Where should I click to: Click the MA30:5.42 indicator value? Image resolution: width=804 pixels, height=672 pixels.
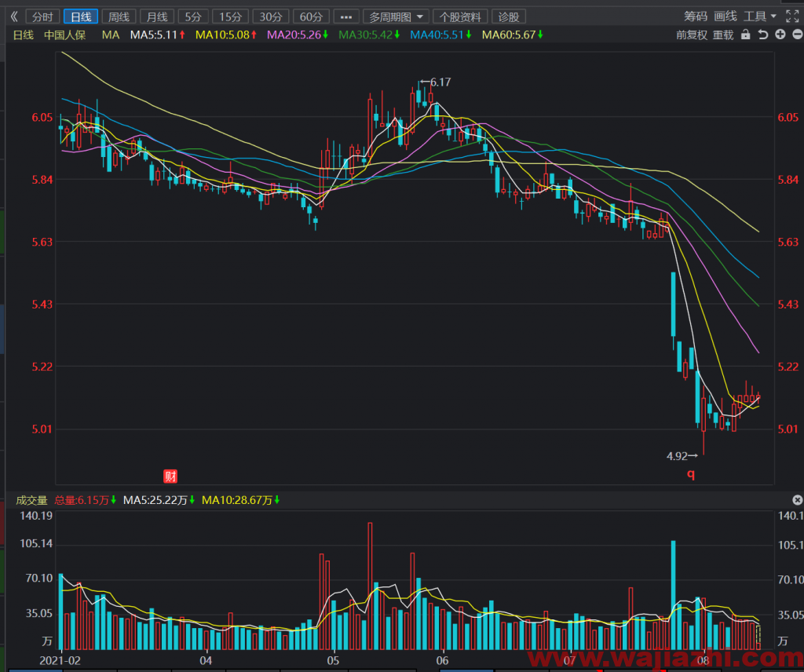[369, 35]
